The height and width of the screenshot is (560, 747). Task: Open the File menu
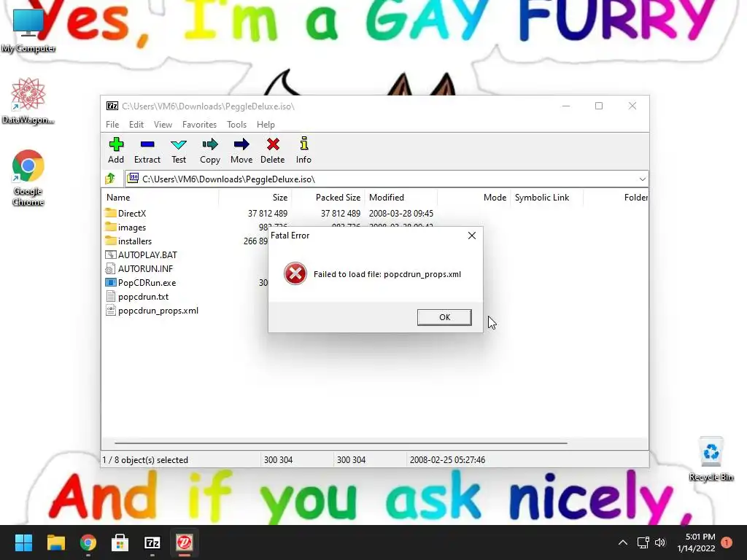coord(112,124)
